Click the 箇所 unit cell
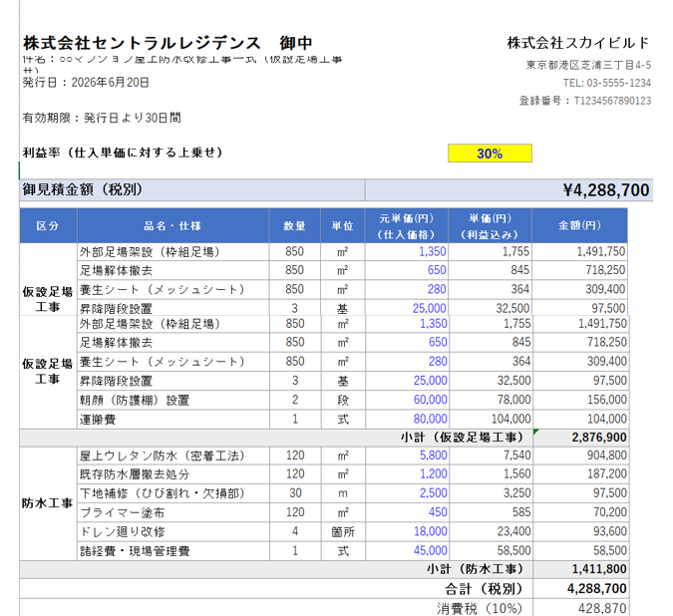This screenshot has width=673, height=616. [343, 532]
